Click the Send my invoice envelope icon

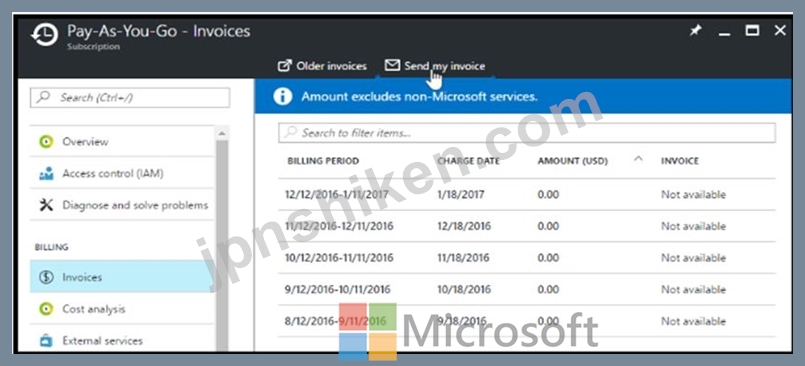(392, 65)
